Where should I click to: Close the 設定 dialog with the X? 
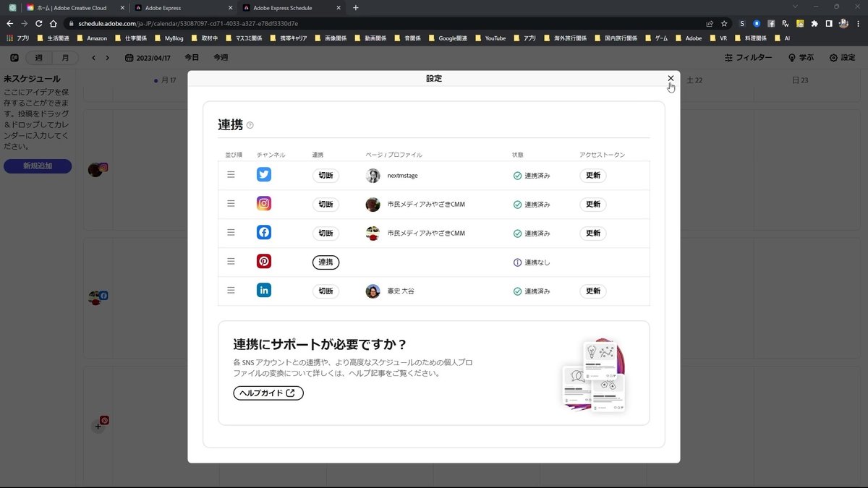(671, 78)
